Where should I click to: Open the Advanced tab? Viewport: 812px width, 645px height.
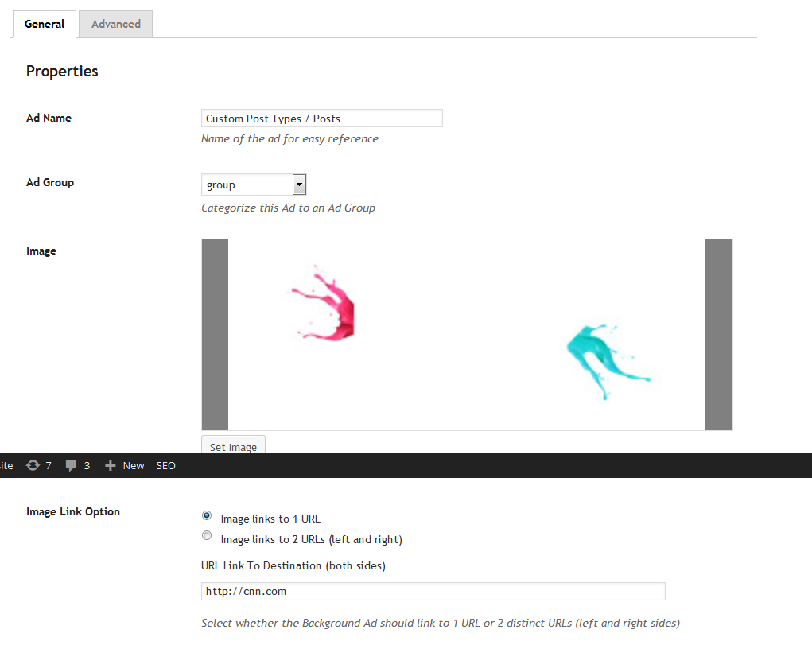coord(116,25)
